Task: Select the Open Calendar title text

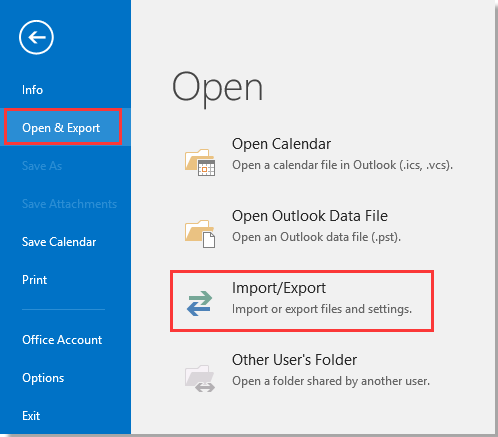Action: [281, 144]
